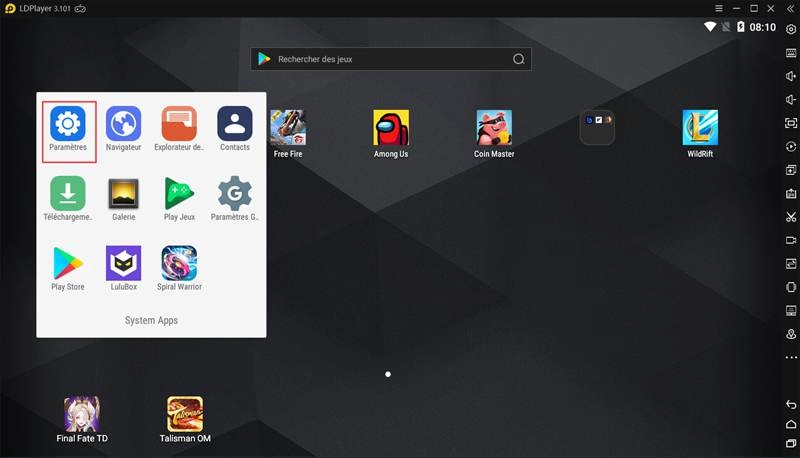Launch Play Jeux app
Viewport: 800px width, 458px height.
pyautogui.click(x=179, y=193)
